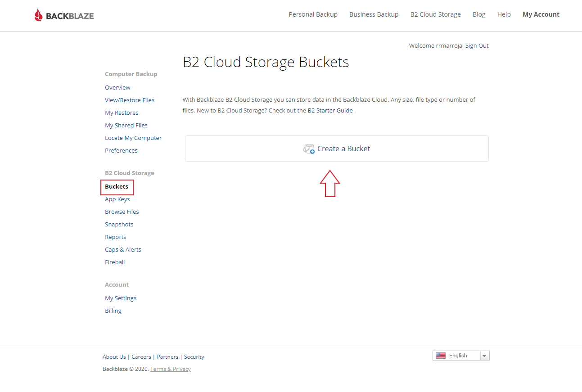Open My Settings in the sidebar

pyautogui.click(x=121, y=298)
